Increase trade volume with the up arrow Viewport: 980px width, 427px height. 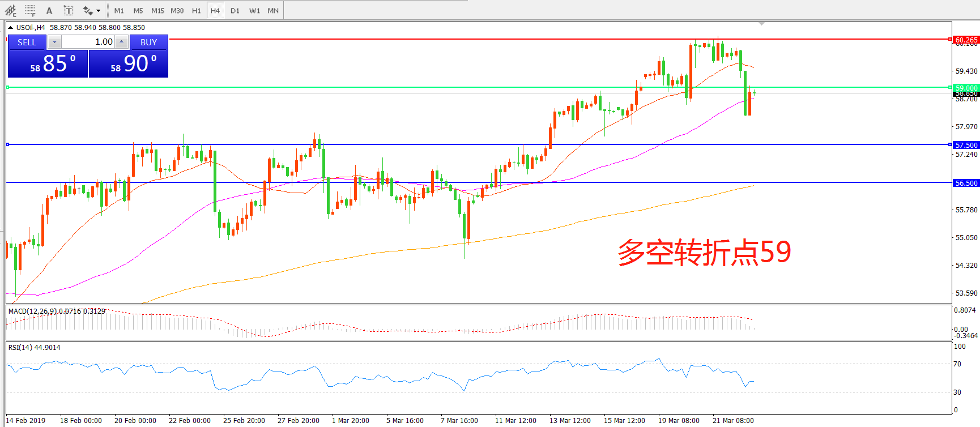tap(121, 42)
